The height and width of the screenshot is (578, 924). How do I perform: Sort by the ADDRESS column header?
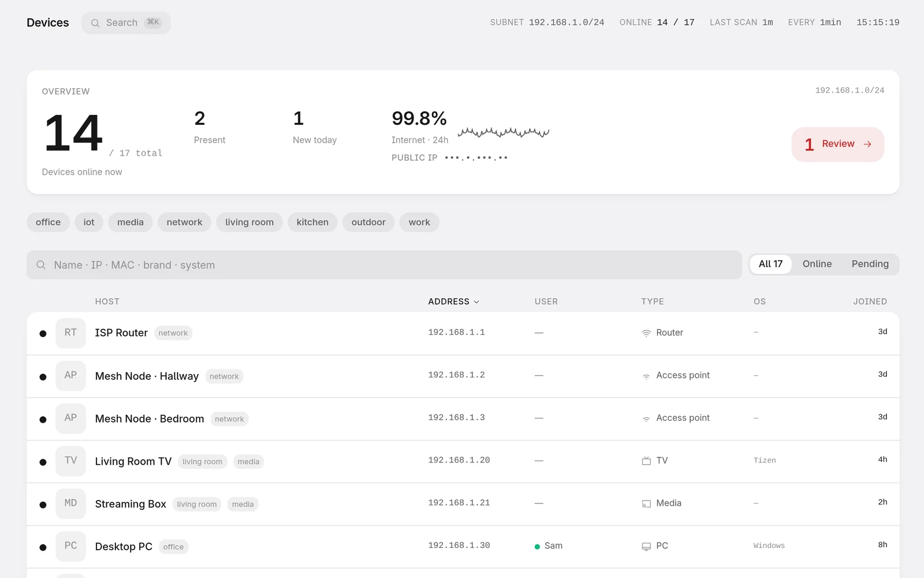tap(453, 302)
